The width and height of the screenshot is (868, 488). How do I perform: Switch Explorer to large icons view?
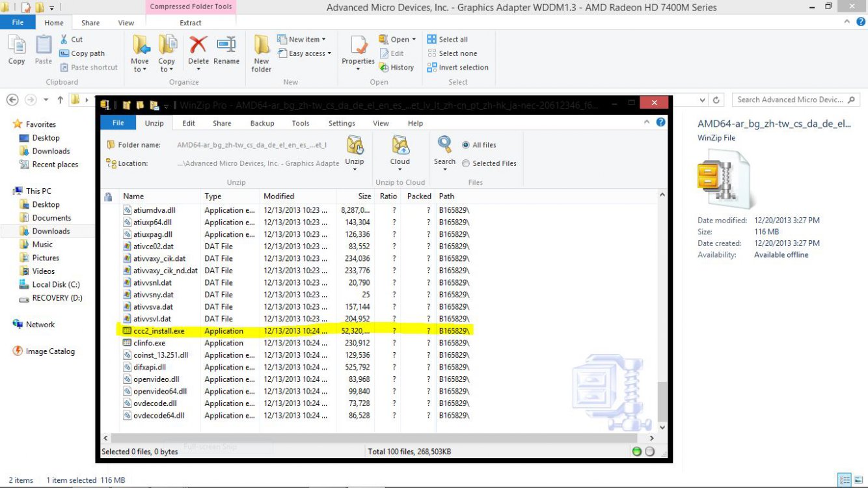pos(859,480)
